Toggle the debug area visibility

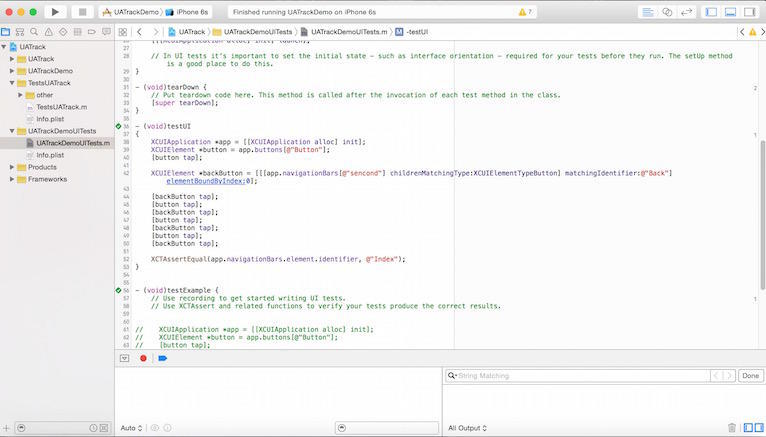point(730,12)
